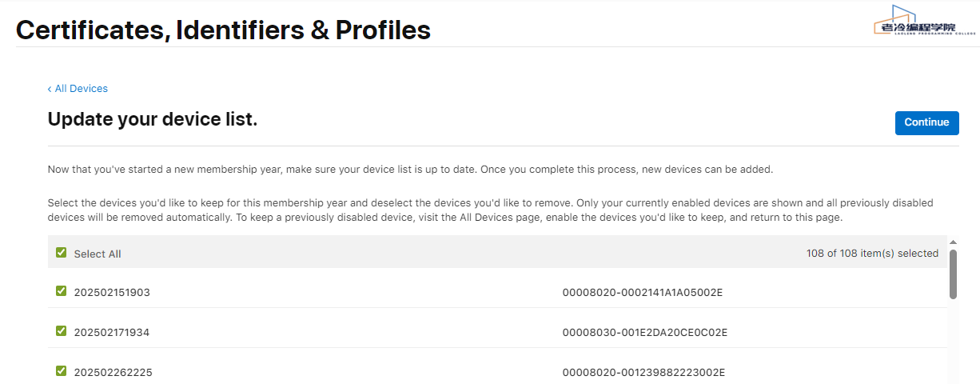Click the Select All label text
The height and width of the screenshot is (384, 980).
tap(98, 254)
